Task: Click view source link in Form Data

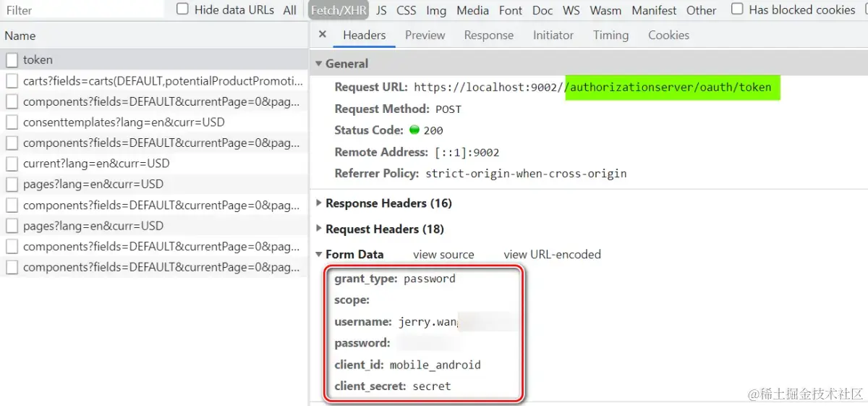Action: (443, 255)
